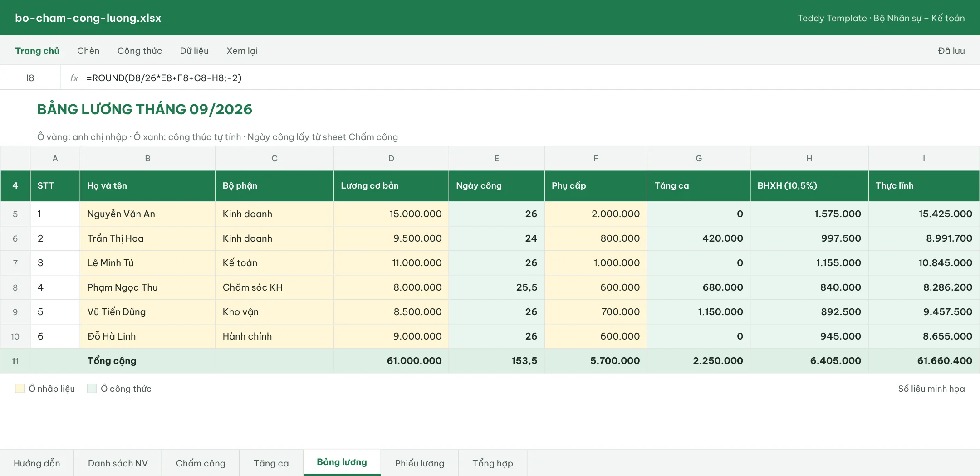Open the Danh sách NV sheet

(118, 463)
